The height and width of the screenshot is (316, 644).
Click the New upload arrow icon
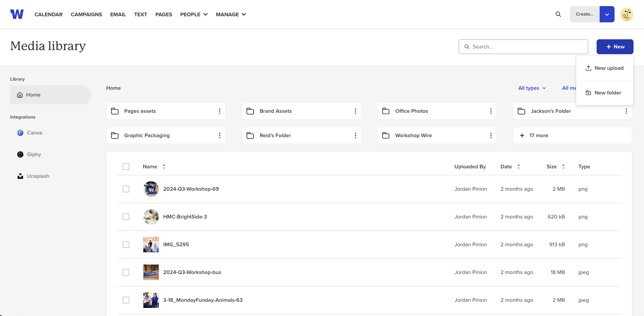coord(588,68)
